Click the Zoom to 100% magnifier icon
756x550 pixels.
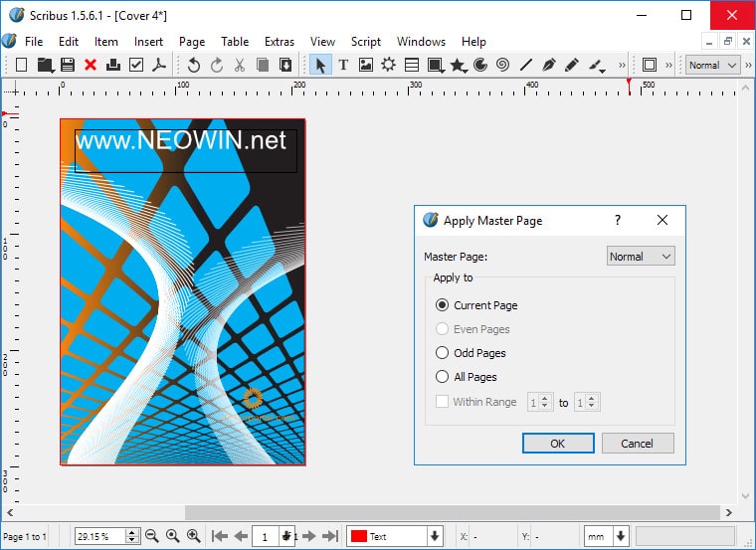click(x=173, y=535)
